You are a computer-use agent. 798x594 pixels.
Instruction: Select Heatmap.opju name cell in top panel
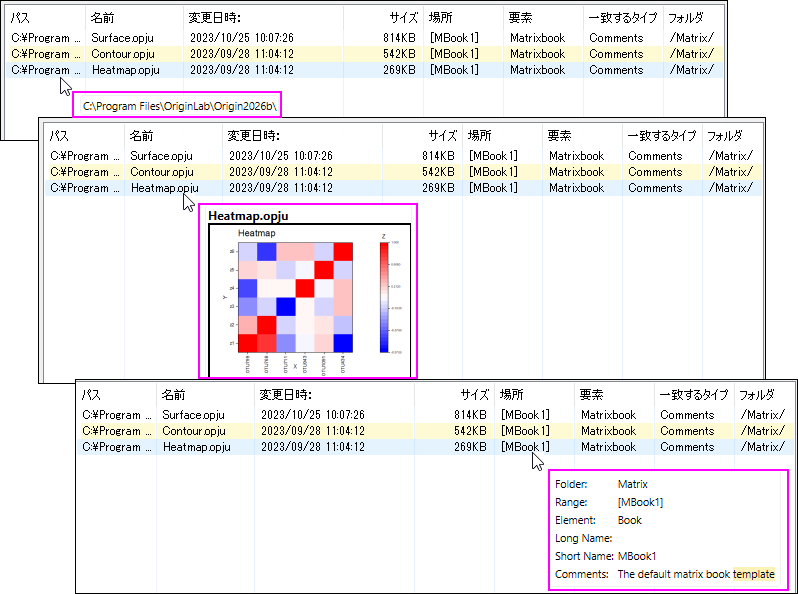(126, 70)
